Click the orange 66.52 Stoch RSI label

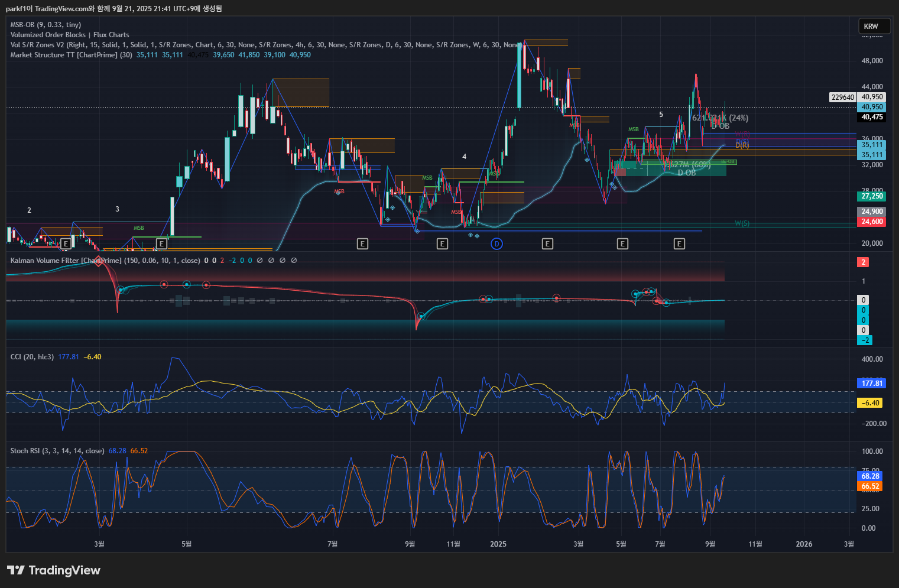[x=870, y=486]
